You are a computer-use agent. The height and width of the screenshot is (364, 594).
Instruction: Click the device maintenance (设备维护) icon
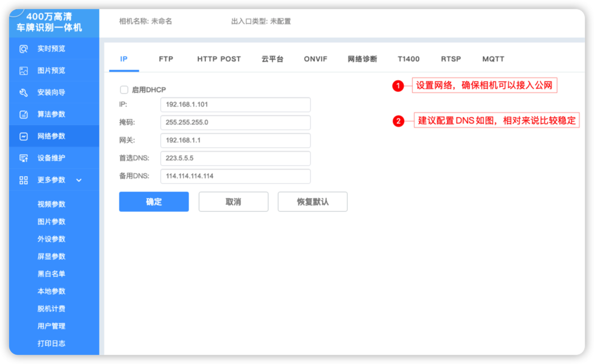coord(23,158)
